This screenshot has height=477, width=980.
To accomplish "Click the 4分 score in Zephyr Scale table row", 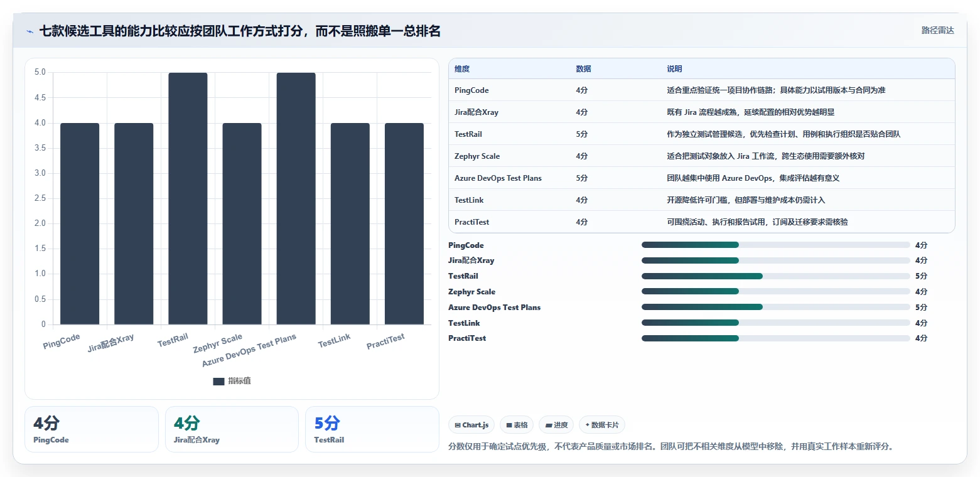I will point(582,156).
